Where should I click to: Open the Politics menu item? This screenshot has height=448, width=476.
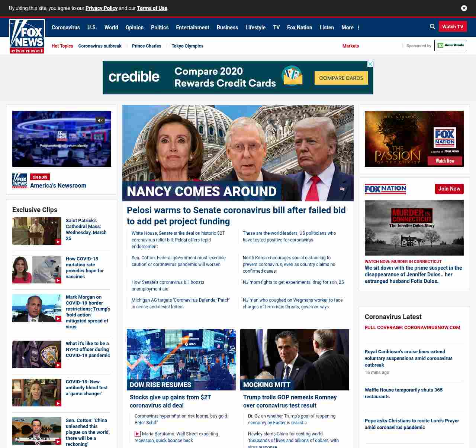pos(160,27)
